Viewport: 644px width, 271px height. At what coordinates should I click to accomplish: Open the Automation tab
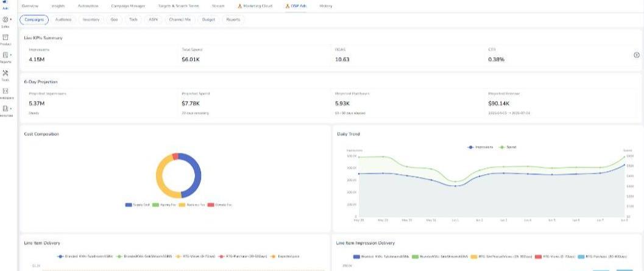pos(88,6)
